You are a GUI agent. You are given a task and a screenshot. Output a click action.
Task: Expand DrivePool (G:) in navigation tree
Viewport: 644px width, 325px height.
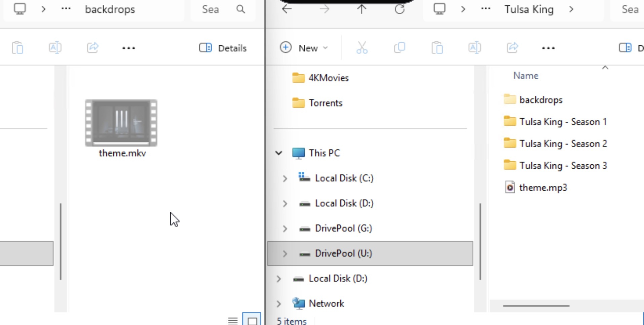(x=285, y=229)
